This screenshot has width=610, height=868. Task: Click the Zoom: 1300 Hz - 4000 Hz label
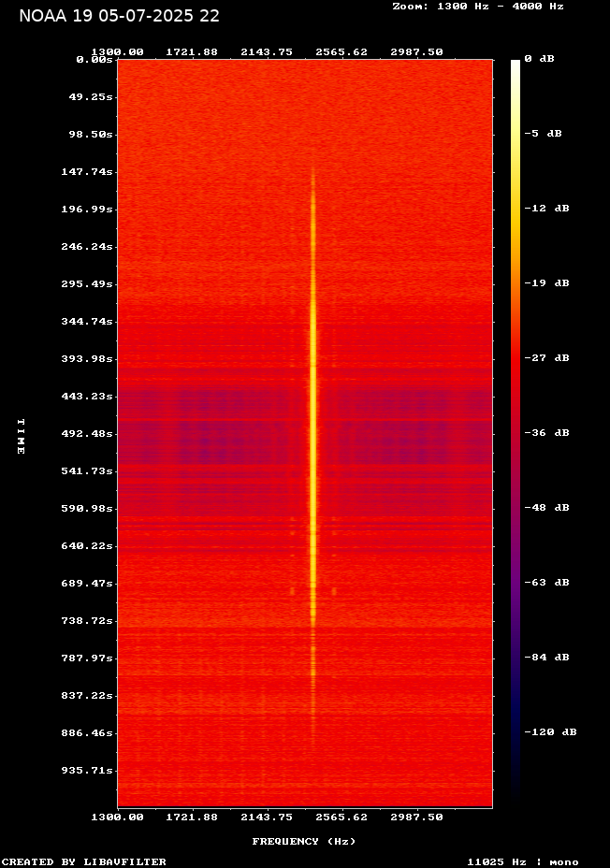(477, 6)
